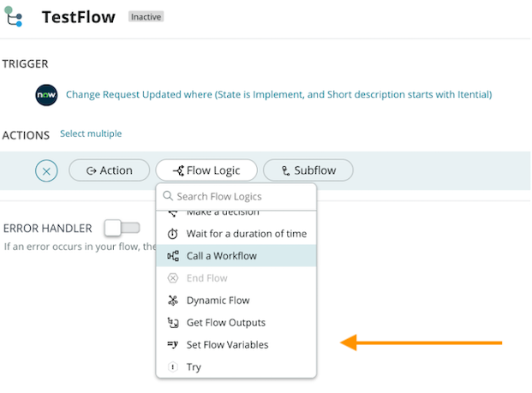Click the stopwatch icon for Wait duration
Screen dimensions: 532x393
click(x=172, y=234)
